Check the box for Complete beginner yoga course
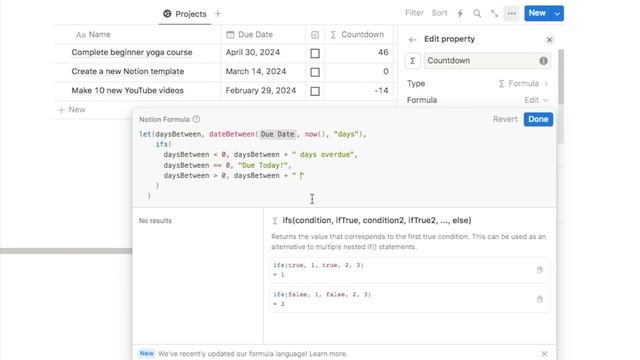This screenshot has height=360, width=640. [315, 53]
